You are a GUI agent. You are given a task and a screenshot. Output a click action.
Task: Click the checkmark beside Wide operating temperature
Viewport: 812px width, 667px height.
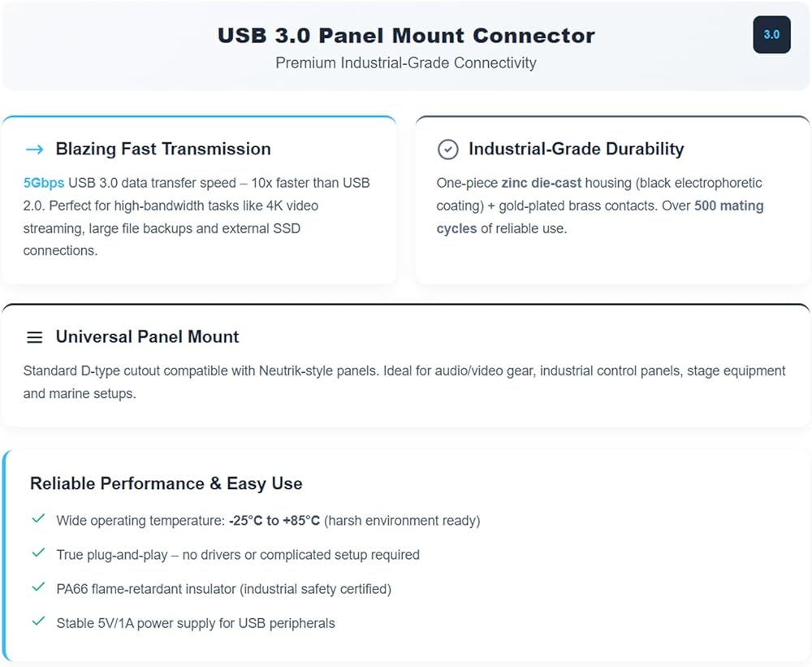point(38,519)
